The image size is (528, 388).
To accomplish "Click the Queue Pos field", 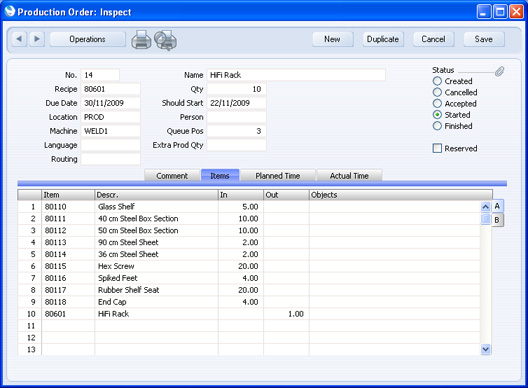I will [236, 131].
